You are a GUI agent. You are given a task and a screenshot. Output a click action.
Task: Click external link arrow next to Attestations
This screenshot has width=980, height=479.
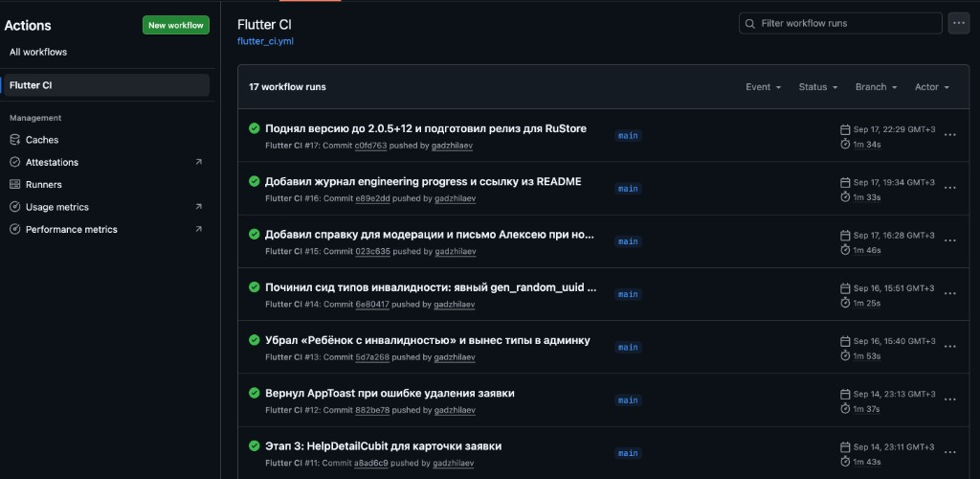pos(199,162)
